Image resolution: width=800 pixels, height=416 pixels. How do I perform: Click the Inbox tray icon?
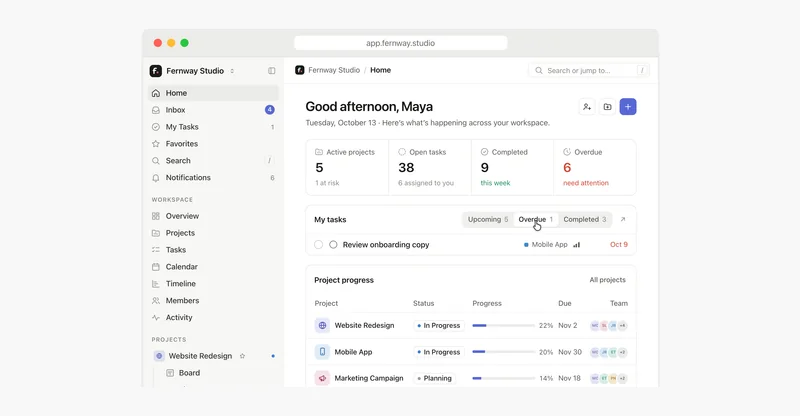point(156,110)
